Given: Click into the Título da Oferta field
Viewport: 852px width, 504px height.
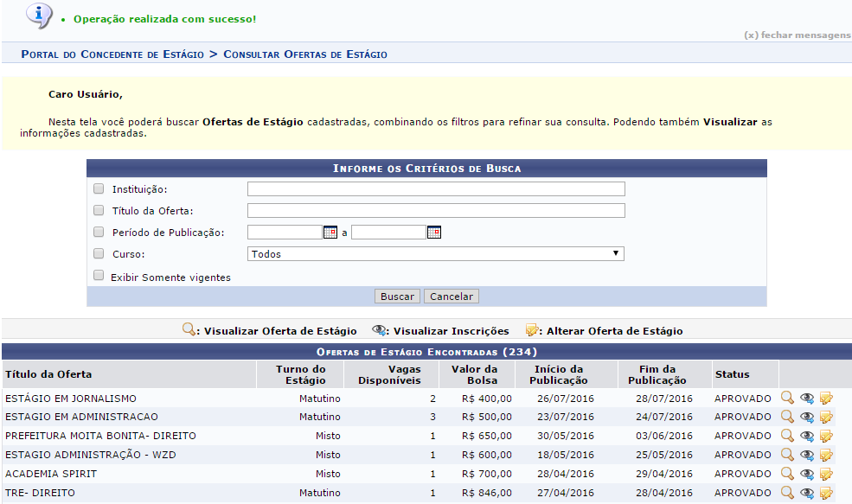Looking at the screenshot, I should pos(436,211).
